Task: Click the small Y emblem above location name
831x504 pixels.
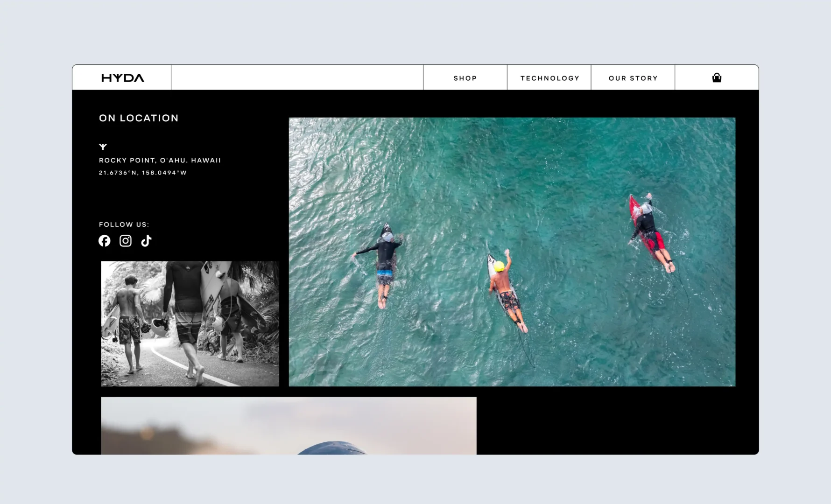Action: click(x=103, y=147)
